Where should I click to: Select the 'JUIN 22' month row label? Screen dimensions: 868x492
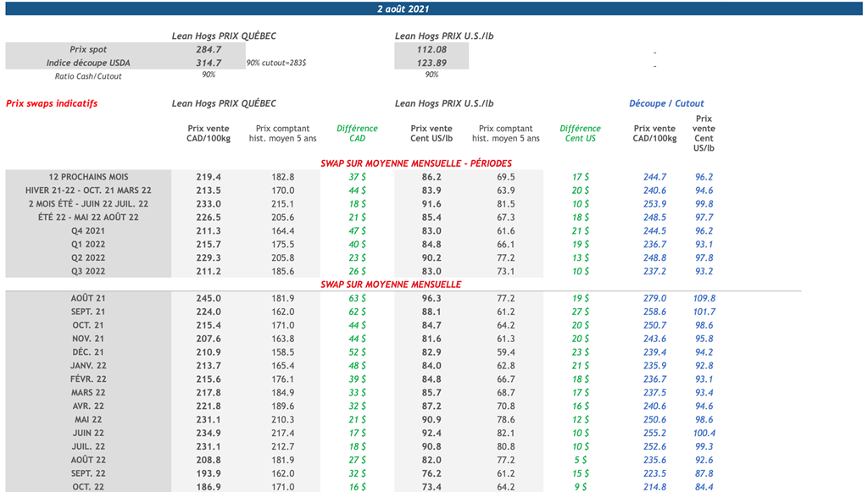pyautogui.click(x=88, y=434)
